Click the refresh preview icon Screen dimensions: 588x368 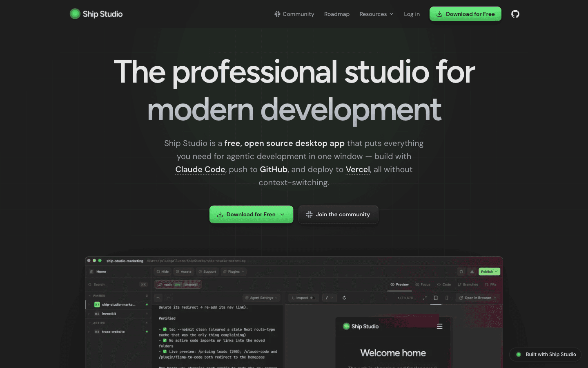point(344,298)
